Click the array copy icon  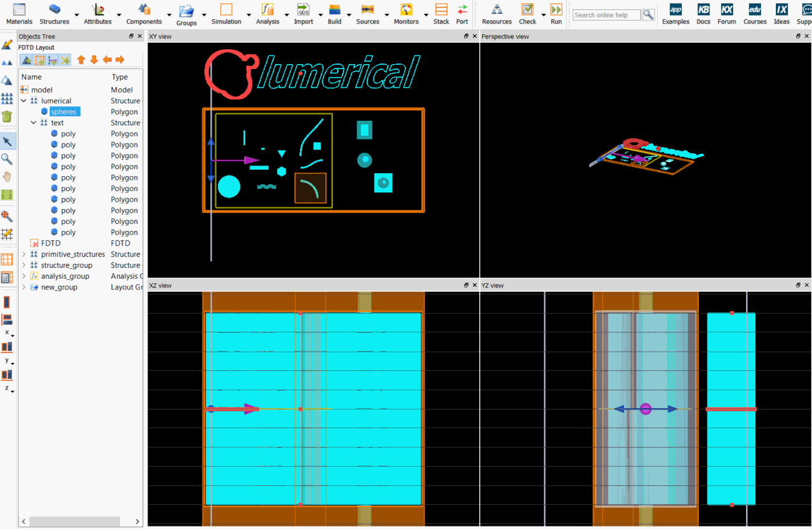(x=7, y=98)
